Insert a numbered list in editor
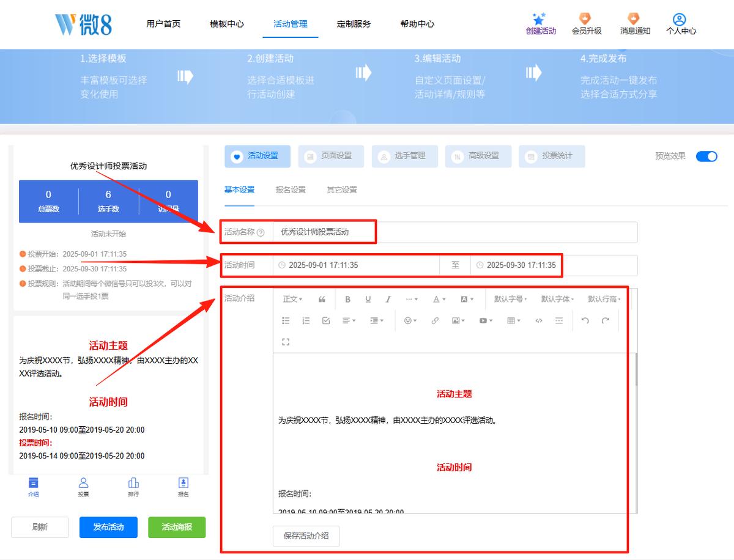 306,320
